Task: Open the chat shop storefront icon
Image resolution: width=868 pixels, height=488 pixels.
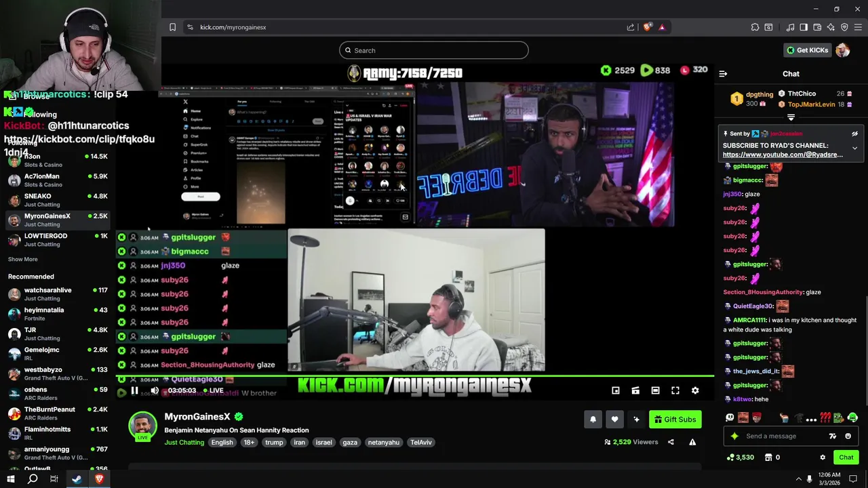Action: click(768, 457)
